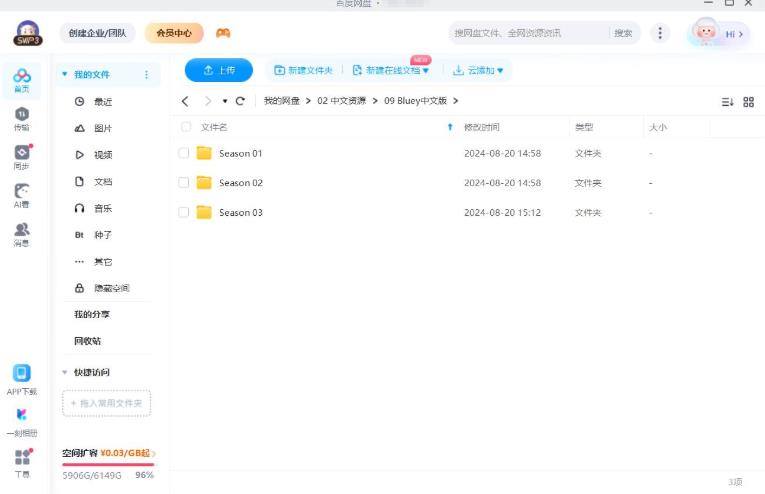Screen dimensions: 765x494
Task: Click 02 中文资源 breadcrumb link
Action: pos(342,101)
